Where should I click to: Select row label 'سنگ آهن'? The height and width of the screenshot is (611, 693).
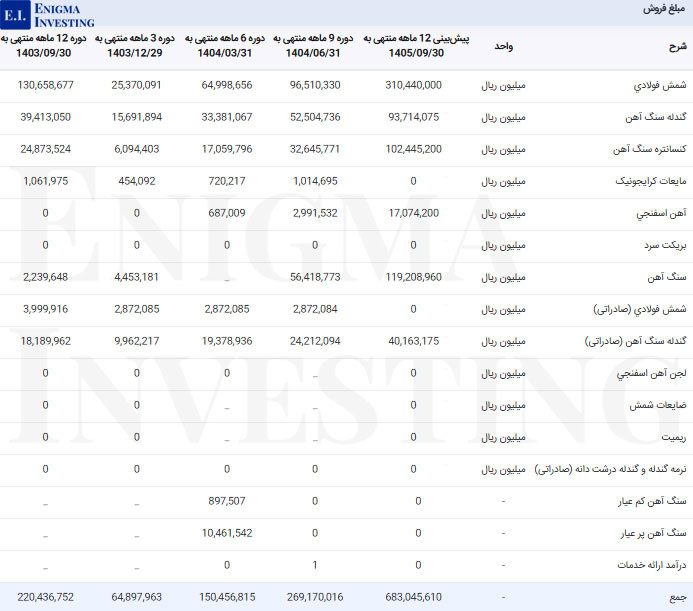(x=666, y=277)
